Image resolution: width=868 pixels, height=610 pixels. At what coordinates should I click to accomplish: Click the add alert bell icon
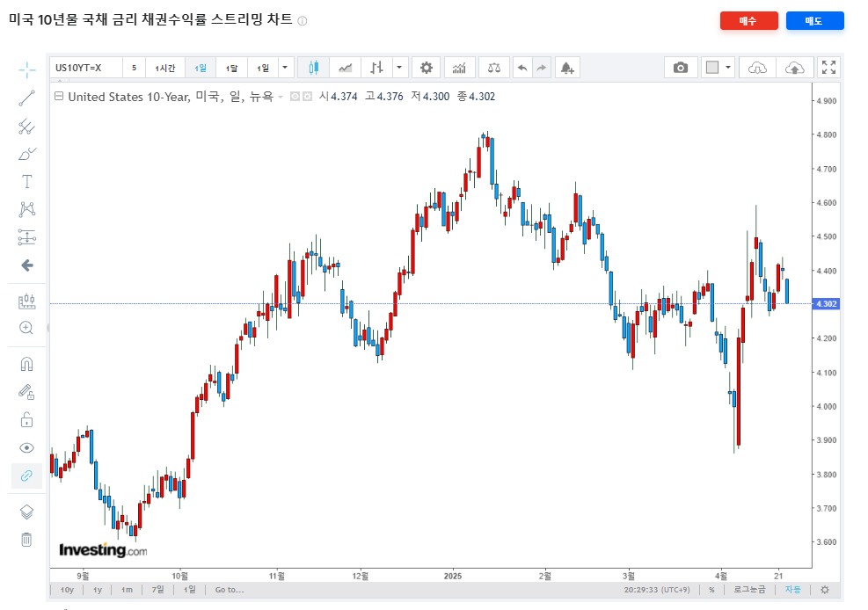pyautogui.click(x=565, y=68)
